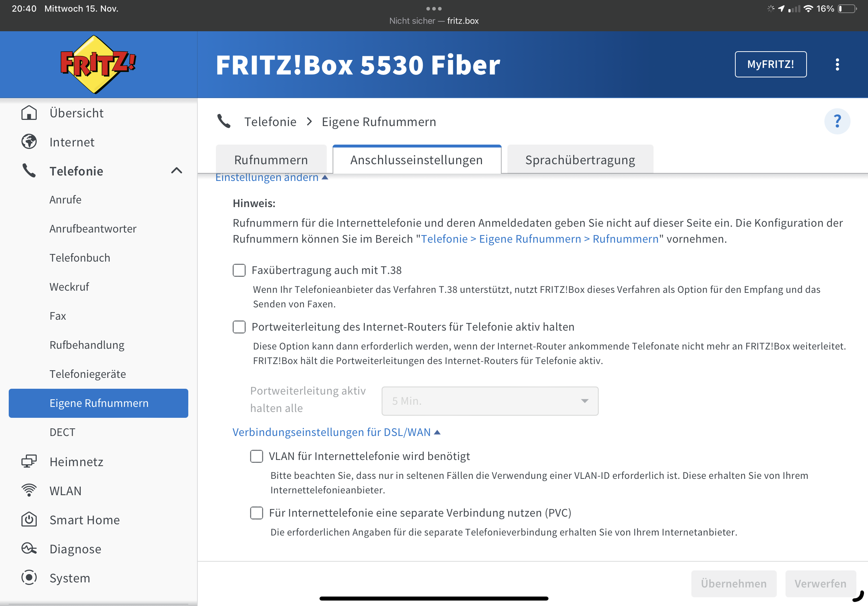Click the System gear icon
Screen dimensions: 868x606
coord(29,578)
